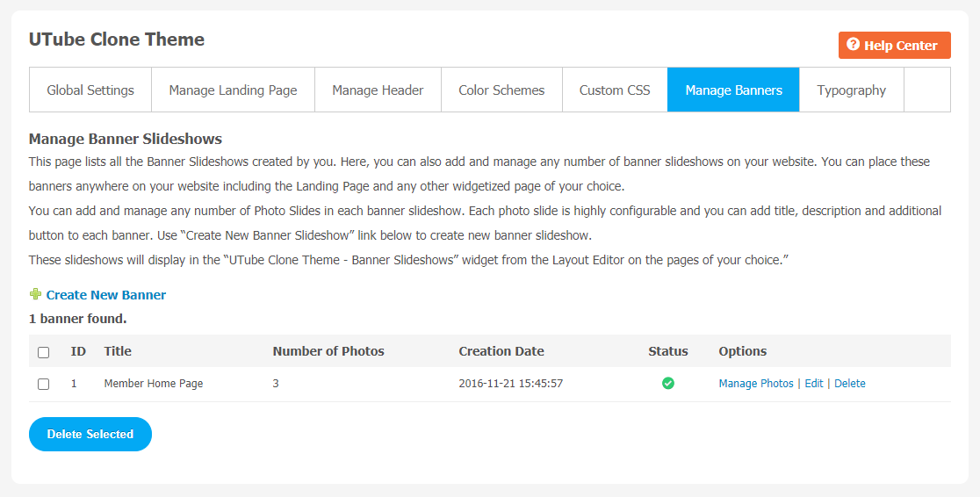Go to the Manage Header tab
Viewport: 980px width, 497px height.
coord(378,90)
